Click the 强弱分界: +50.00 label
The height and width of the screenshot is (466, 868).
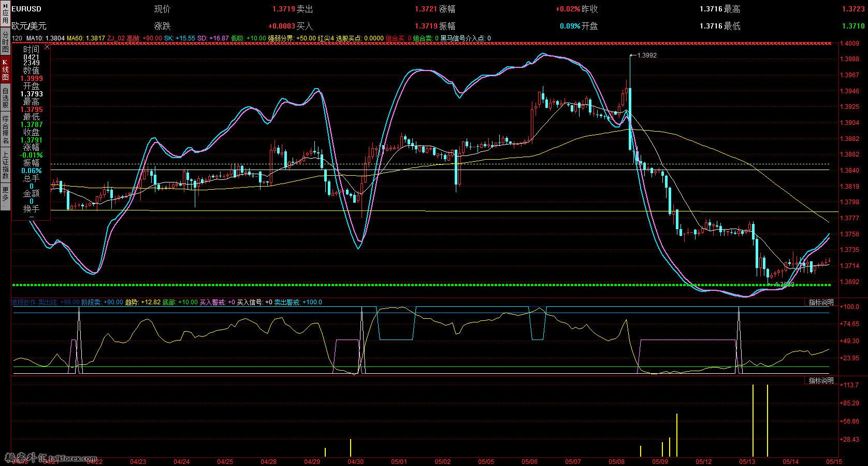[292, 38]
